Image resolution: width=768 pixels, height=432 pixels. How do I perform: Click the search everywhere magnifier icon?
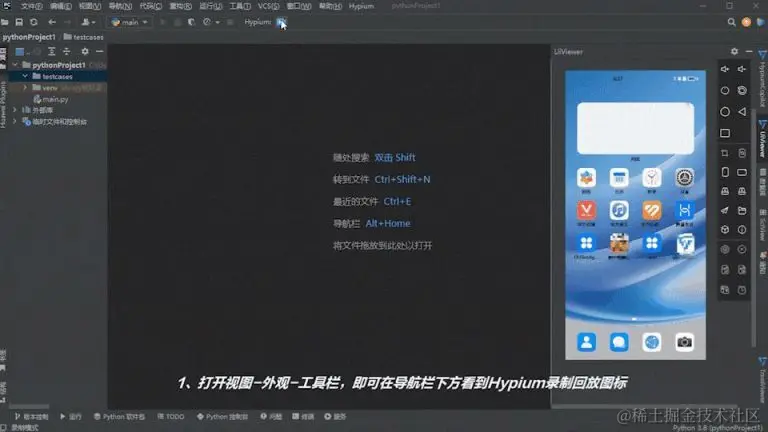731,22
